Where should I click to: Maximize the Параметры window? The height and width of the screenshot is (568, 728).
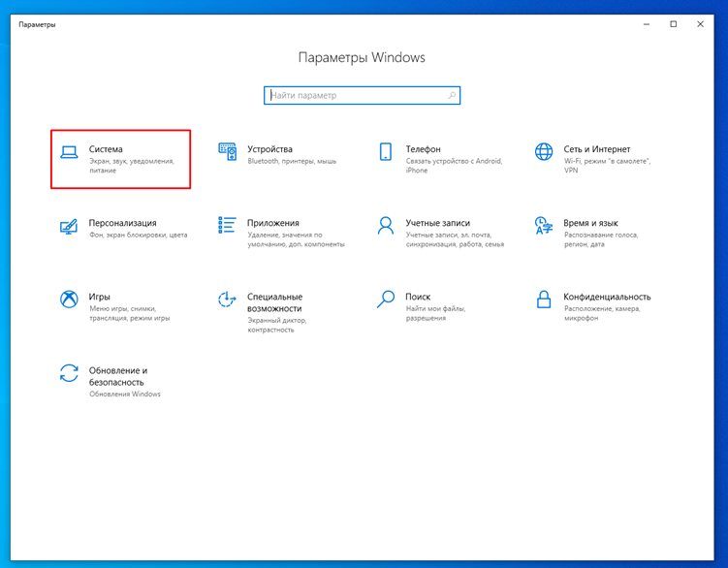coord(673,24)
